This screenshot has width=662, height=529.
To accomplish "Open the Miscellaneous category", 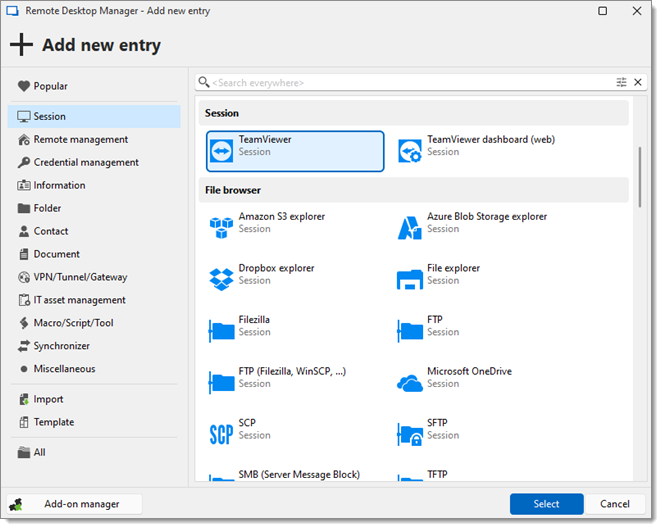I will pos(94,369).
